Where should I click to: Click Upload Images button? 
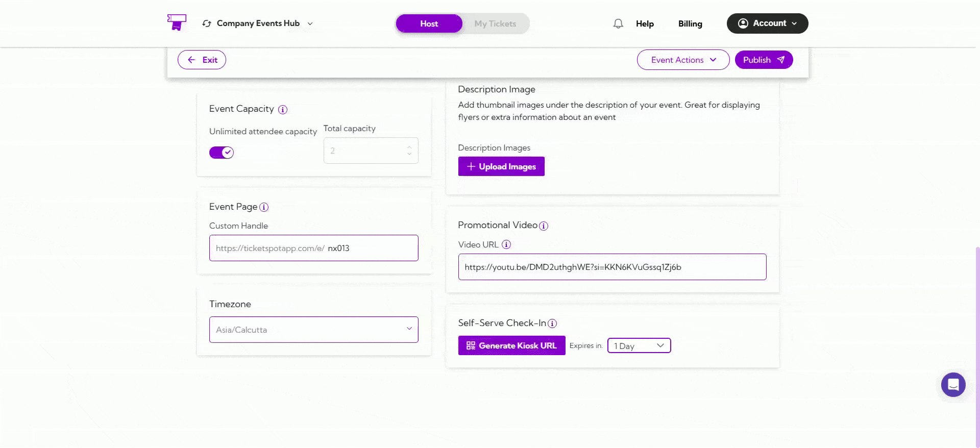(501, 166)
